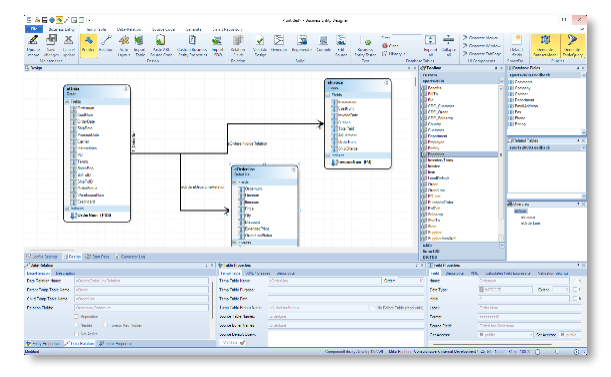Click Generate TabPage button

pos(482,53)
